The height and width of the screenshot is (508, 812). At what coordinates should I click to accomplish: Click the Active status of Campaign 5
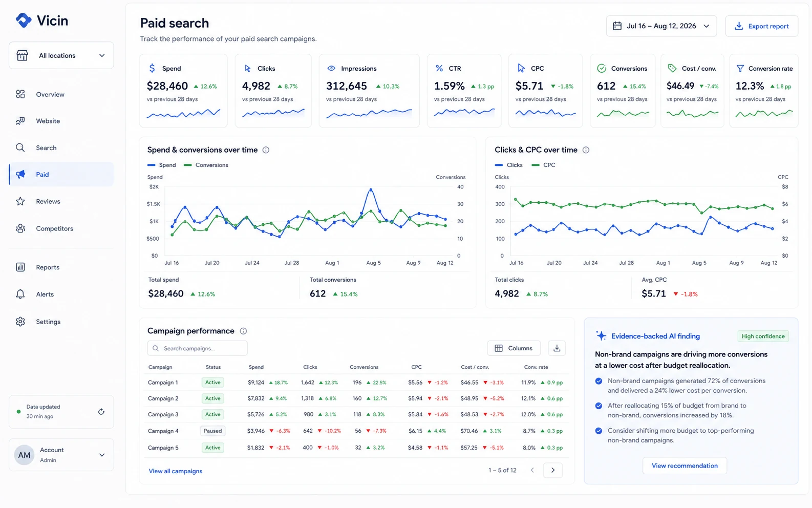pos(213,448)
